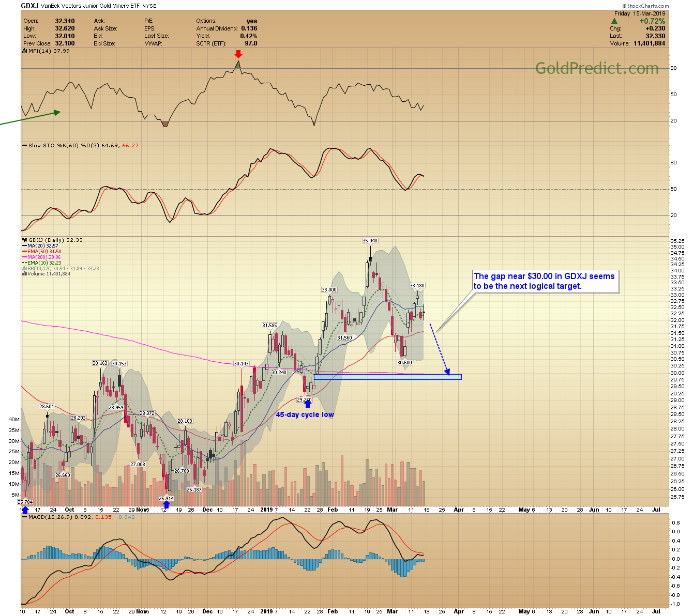Click the small icon before MFI(14) label
The height and width of the screenshot is (616, 693).
pos(24,51)
